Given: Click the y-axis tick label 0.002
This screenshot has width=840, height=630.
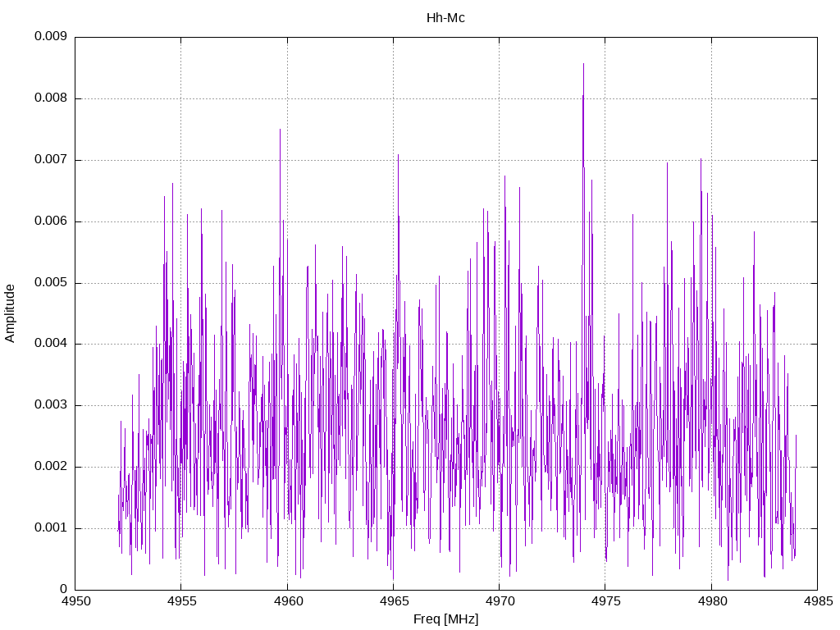Looking at the screenshot, I should pyautogui.click(x=51, y=467).
